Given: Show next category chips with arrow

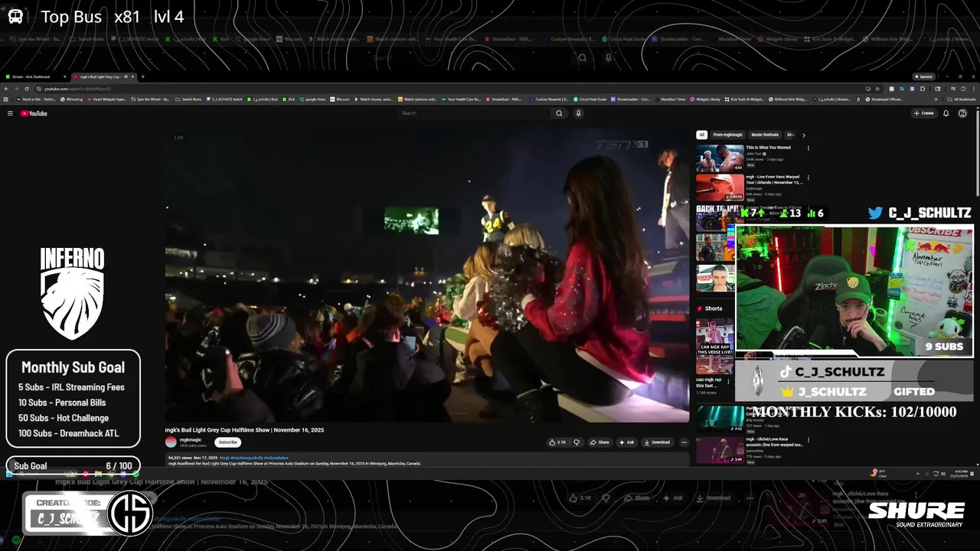Looking at the screenshot, I should [803, 135].
